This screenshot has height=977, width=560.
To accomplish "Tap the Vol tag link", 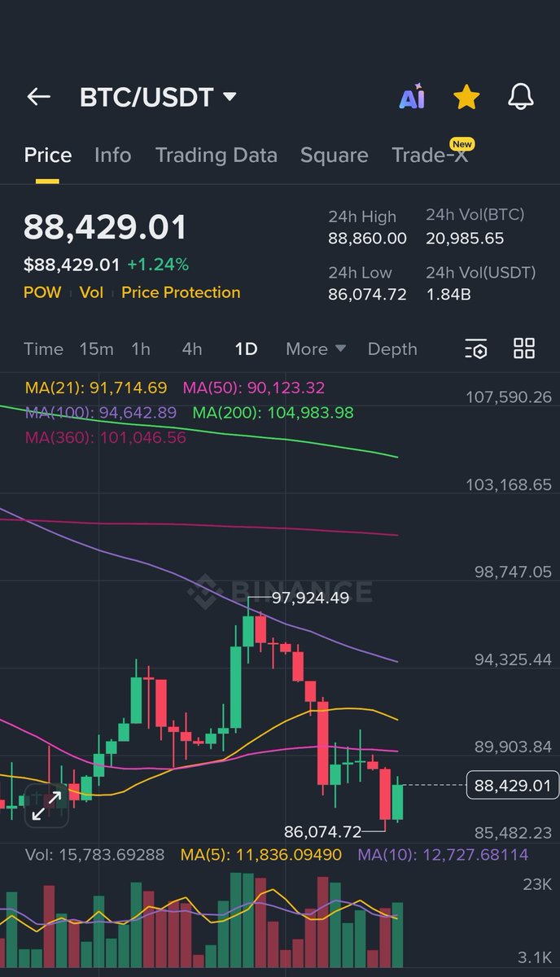I will tap(91, 292).
